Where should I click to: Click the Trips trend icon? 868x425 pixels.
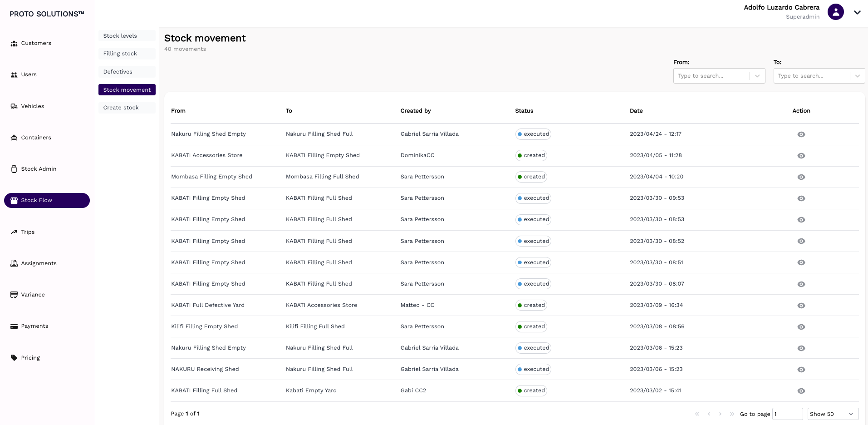click(14, 232)
